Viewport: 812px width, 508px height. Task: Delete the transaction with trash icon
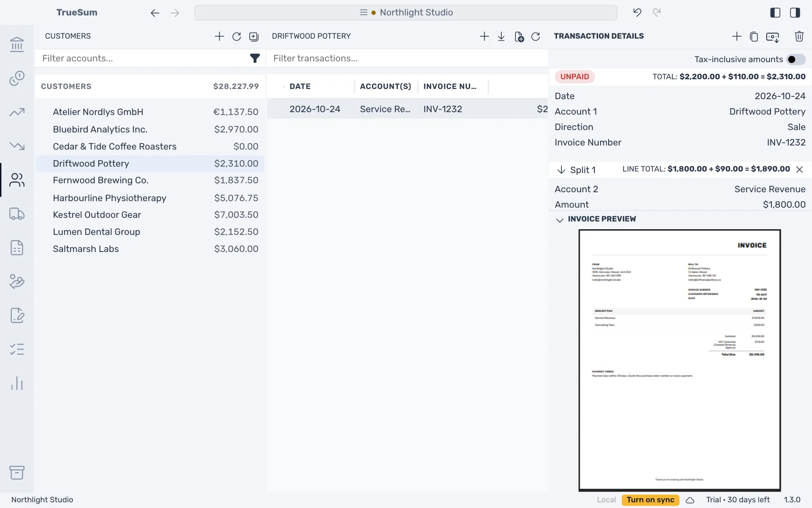point(799,36)
